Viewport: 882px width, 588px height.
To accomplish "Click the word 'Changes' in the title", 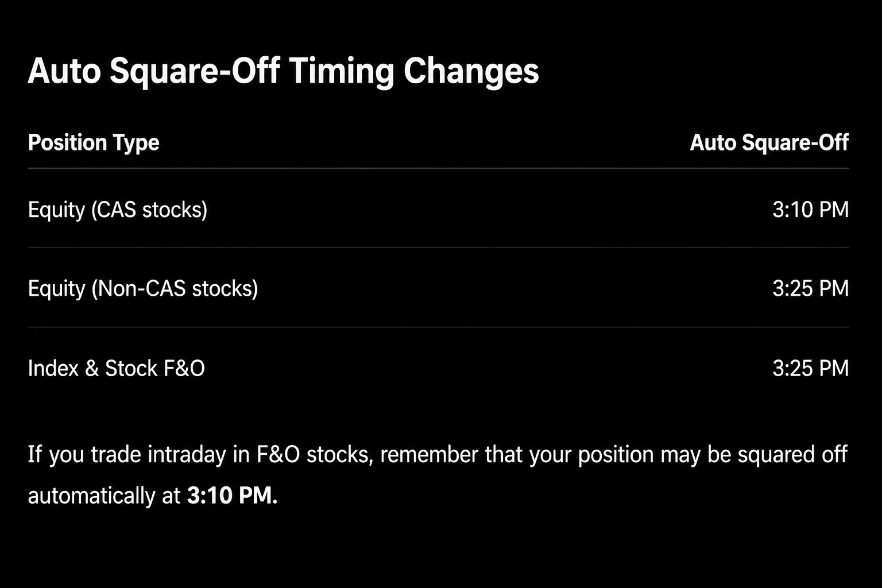I will tap(471, 72).
